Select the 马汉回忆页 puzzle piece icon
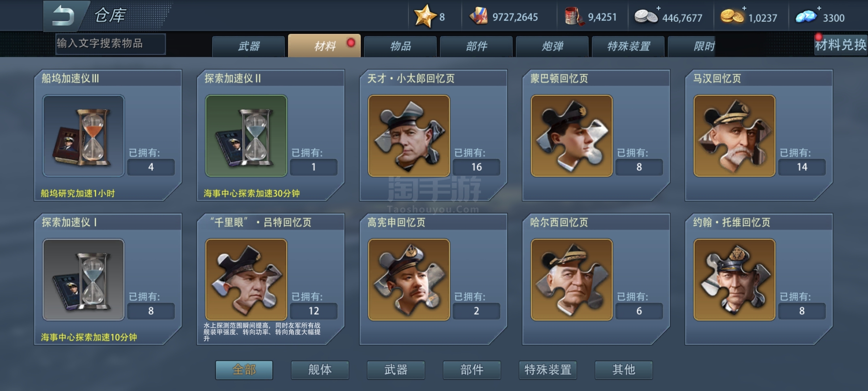 click(735, 136)
